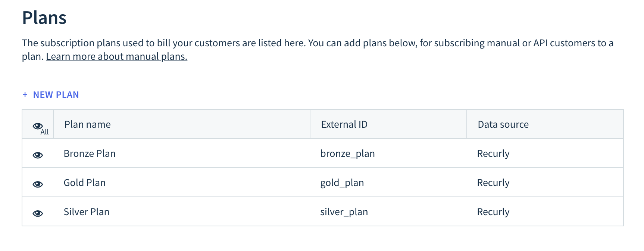
Task: Open Learn more about manual plans link
Action: 116,56
